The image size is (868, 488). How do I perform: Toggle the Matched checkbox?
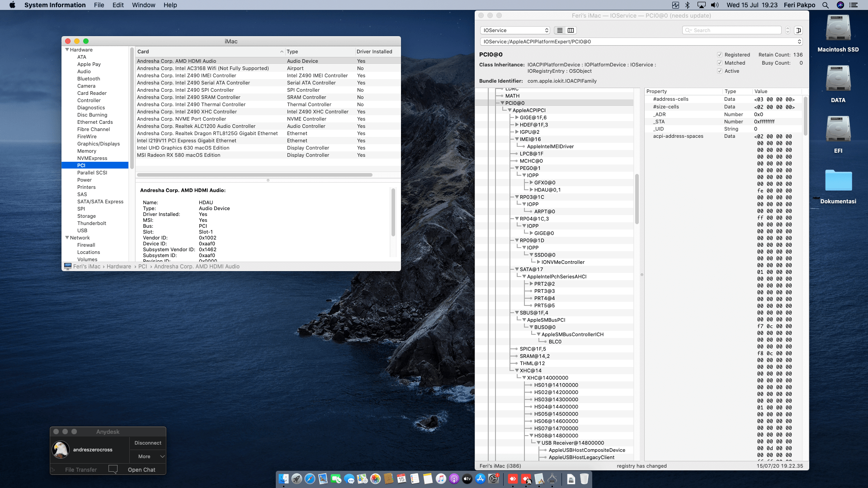(720, 63)
